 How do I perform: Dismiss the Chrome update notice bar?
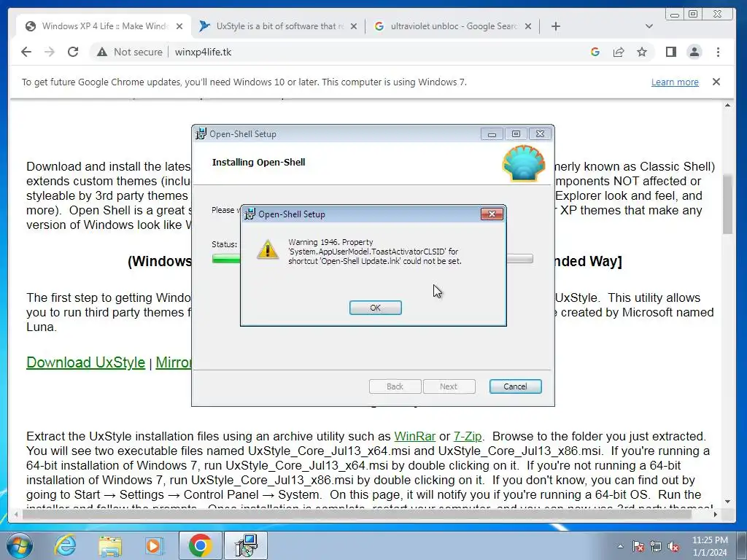pyautogui.click(x=716, y=82)
